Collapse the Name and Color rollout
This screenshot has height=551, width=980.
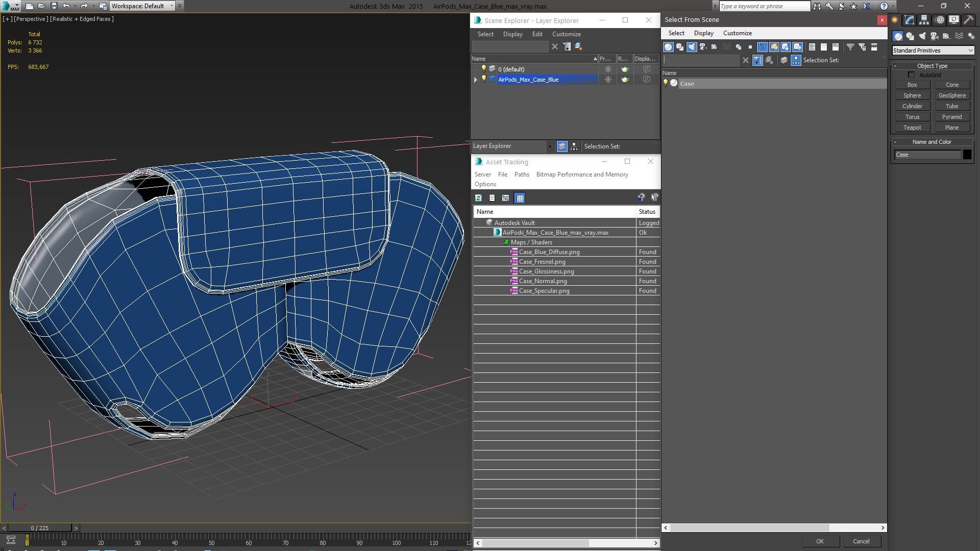[932, 142]
